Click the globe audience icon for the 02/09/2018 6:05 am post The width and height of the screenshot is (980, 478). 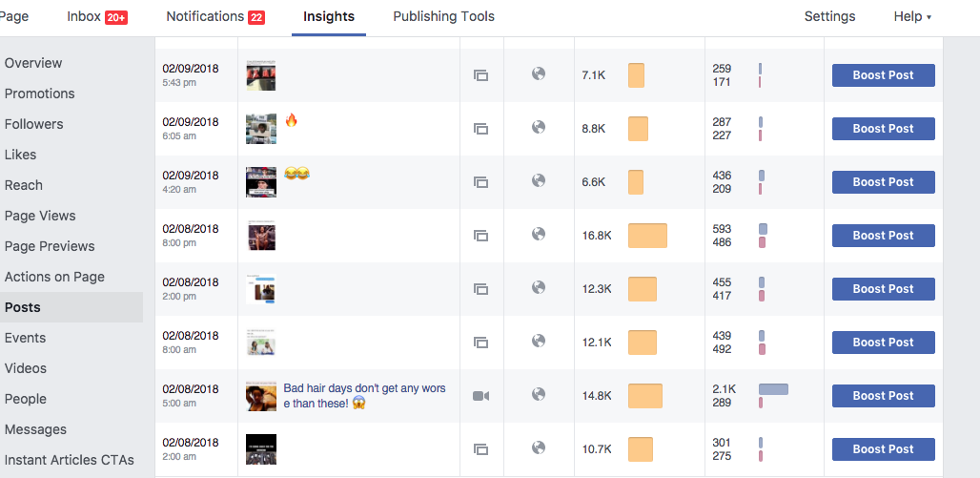click(539, 127)
